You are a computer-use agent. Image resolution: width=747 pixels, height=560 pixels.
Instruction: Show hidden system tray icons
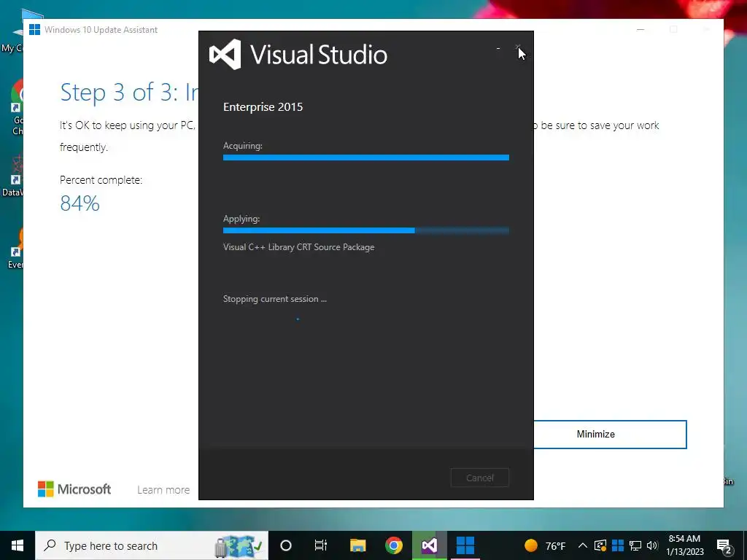pos(582,545)
